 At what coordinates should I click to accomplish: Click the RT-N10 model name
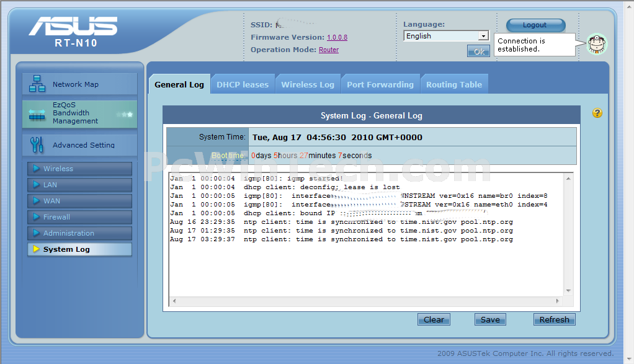(76, 43)
